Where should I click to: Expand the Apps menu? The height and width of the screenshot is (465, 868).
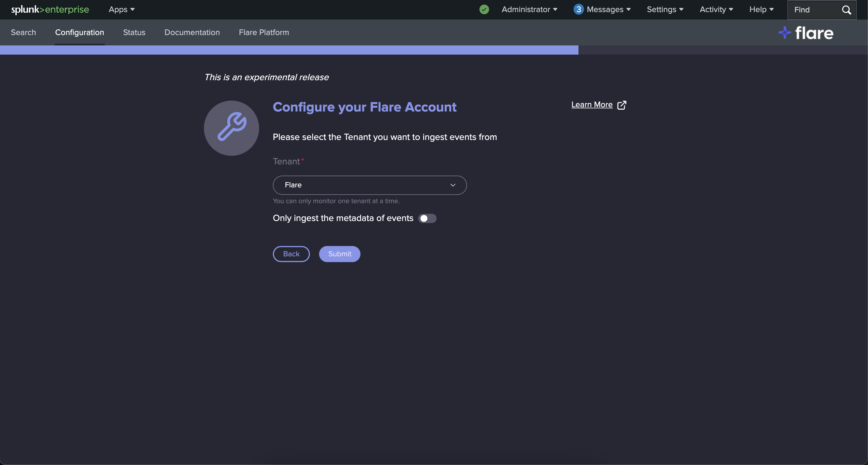(122, 9)
